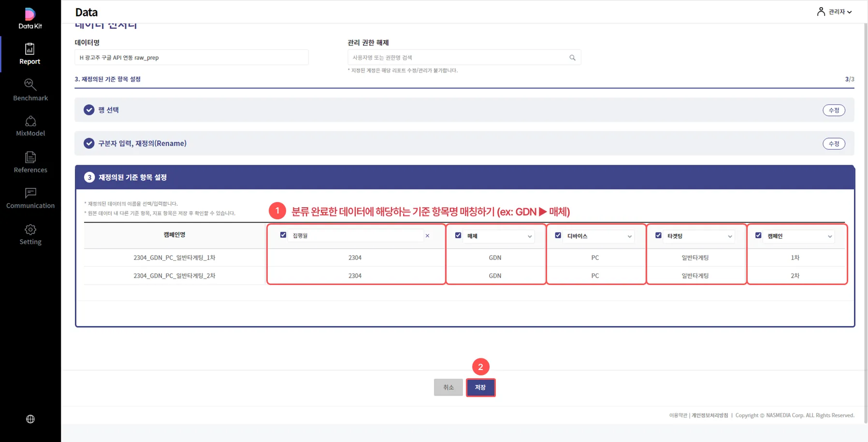Click the 캠페인명 column header

tap(174, 235)
